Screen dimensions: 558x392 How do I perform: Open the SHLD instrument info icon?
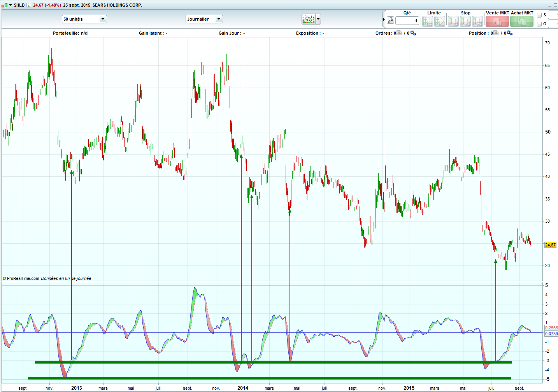pos(29,5)
